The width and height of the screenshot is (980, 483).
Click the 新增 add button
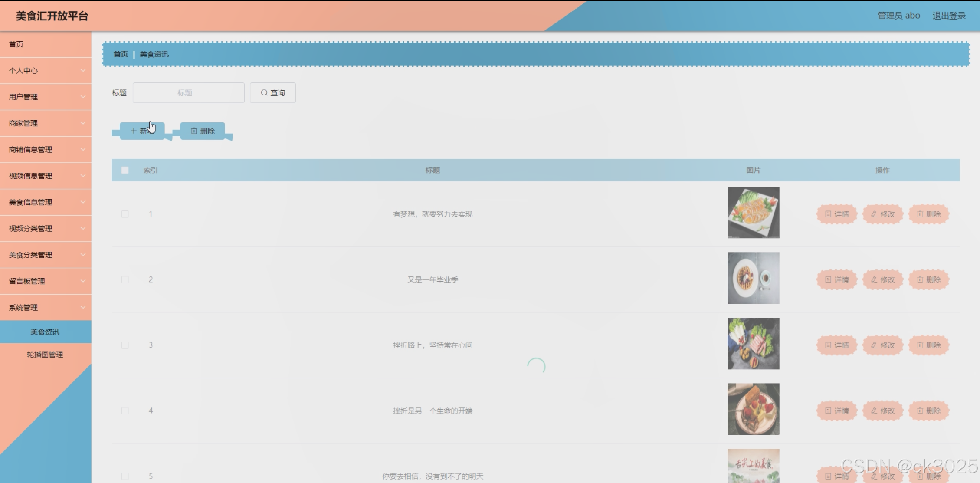(141, 131)
